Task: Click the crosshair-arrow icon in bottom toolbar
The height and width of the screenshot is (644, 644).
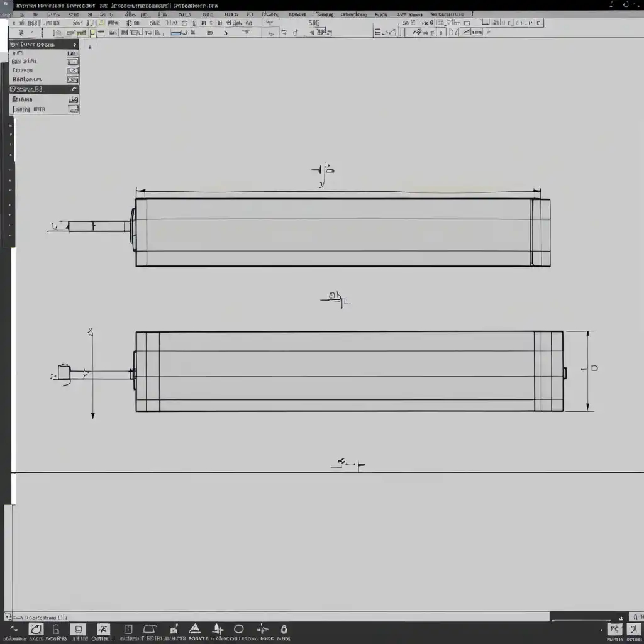Action: pos(262,629)
